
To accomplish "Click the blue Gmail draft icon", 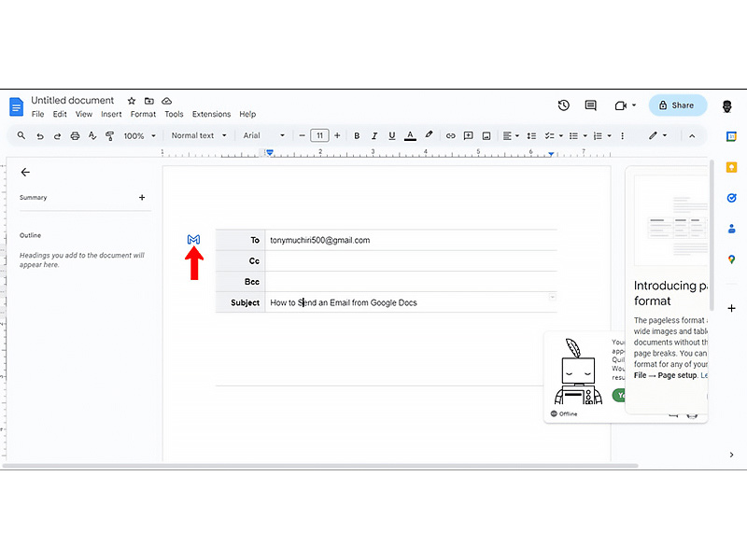I will [x=193, y=240].
